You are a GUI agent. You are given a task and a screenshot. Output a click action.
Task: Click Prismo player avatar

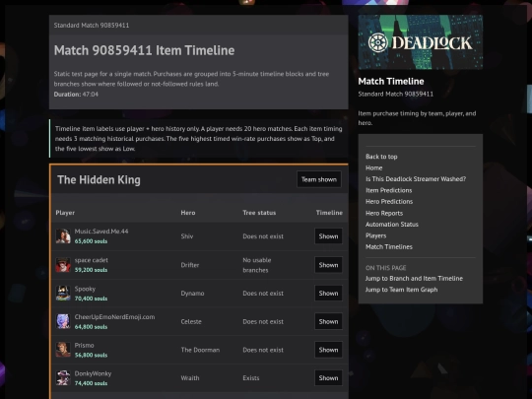click(x=63, y=350)
